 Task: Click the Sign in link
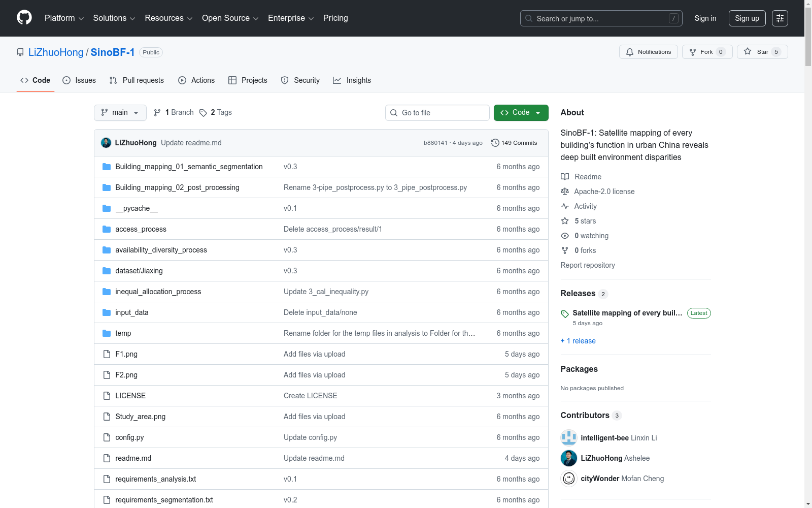705,18
